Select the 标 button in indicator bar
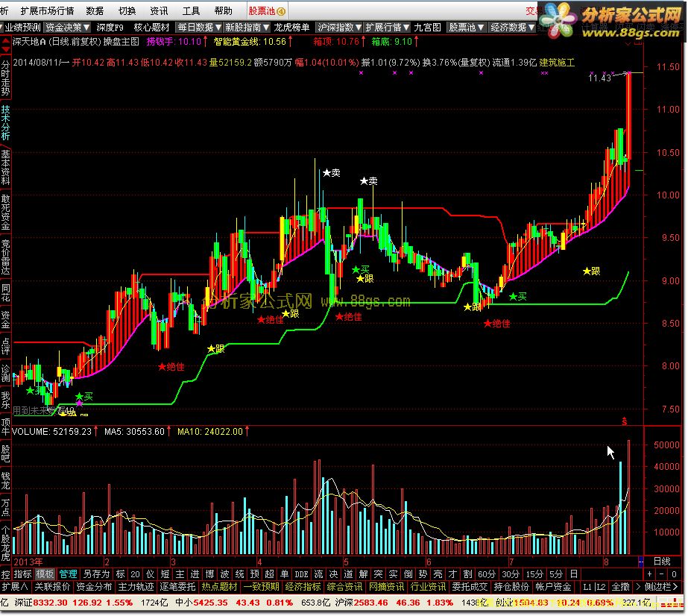Image resolution: width=688 pixels, height=616 pixels. 121,574
